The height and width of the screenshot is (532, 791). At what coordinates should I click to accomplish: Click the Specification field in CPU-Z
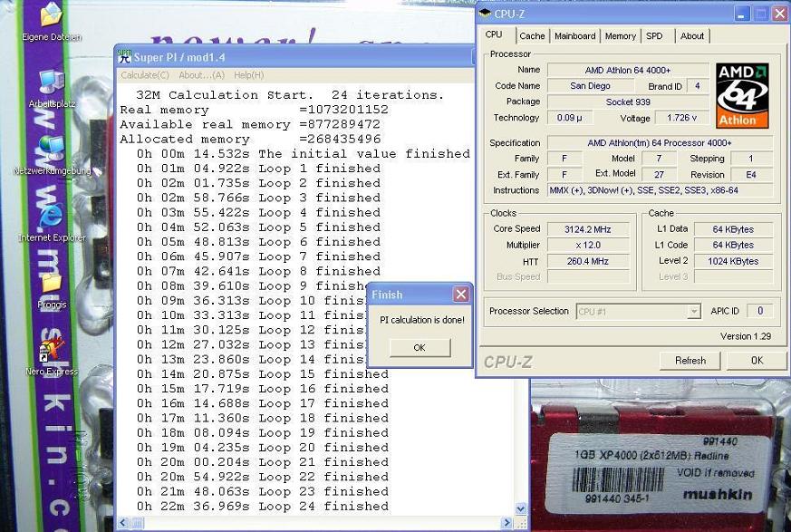pyautogui.click(x=660, y=143)
